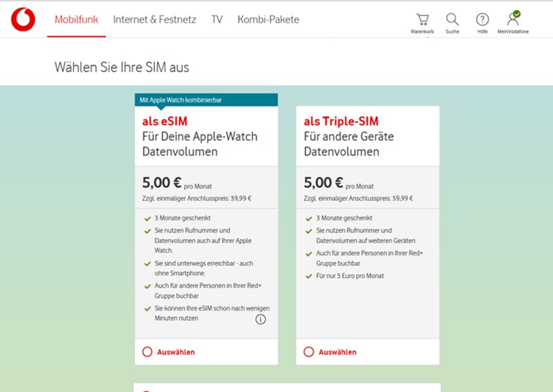Open the TV menu
The image size is (553, 392).
[216, 19]
